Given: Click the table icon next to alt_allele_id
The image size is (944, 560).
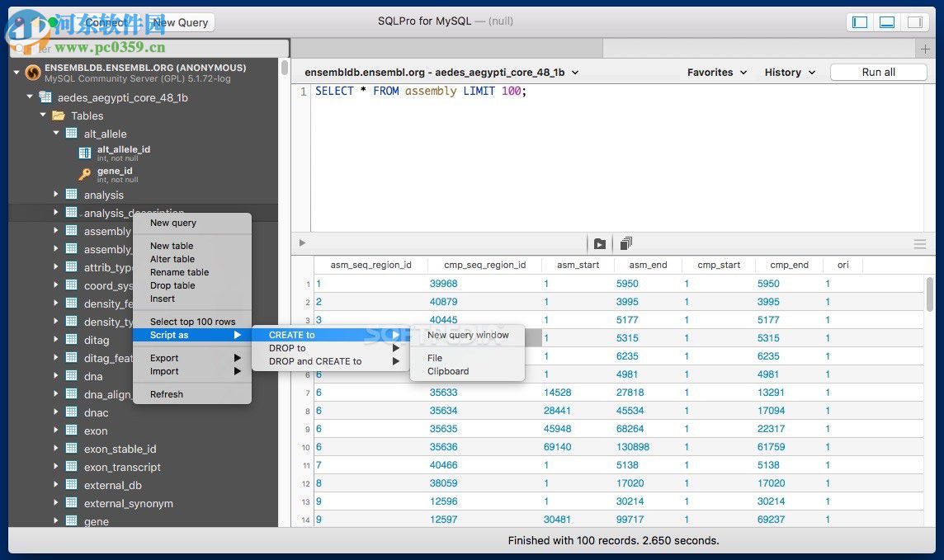Looking at the screenshot, I should point(84,153).
